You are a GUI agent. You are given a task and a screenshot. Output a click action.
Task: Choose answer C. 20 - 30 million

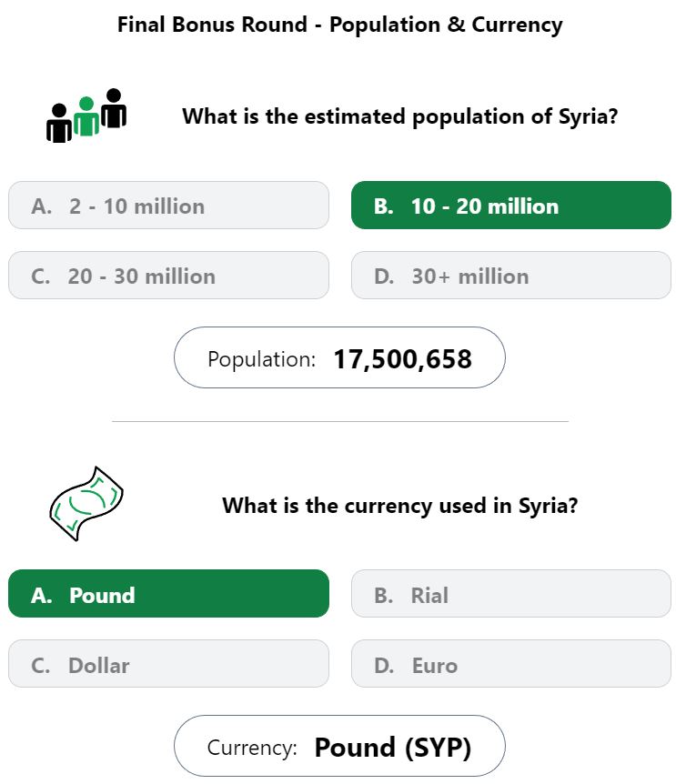coord(168,276)
